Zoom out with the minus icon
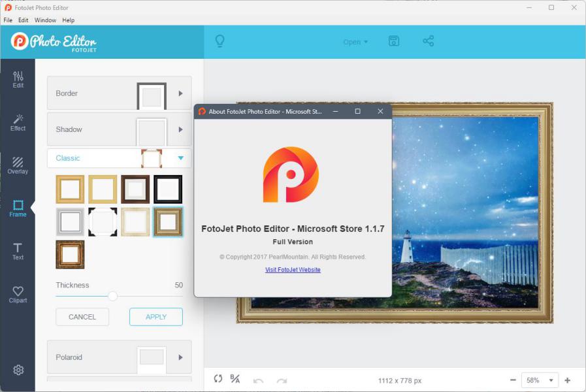This screenshot has width=586, height=392. click(x=513, y=380)
